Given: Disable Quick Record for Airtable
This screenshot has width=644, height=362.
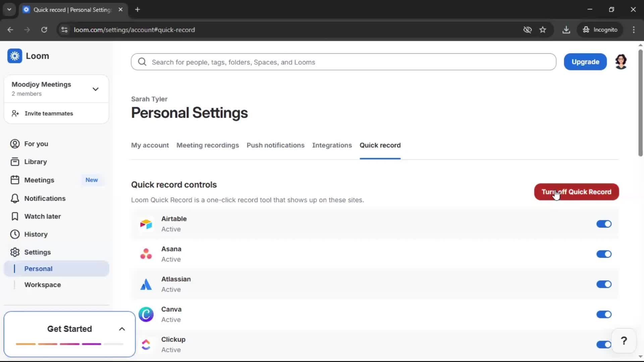Looking at the screenshot, I should pyautogui.click(x=603, y=224).
